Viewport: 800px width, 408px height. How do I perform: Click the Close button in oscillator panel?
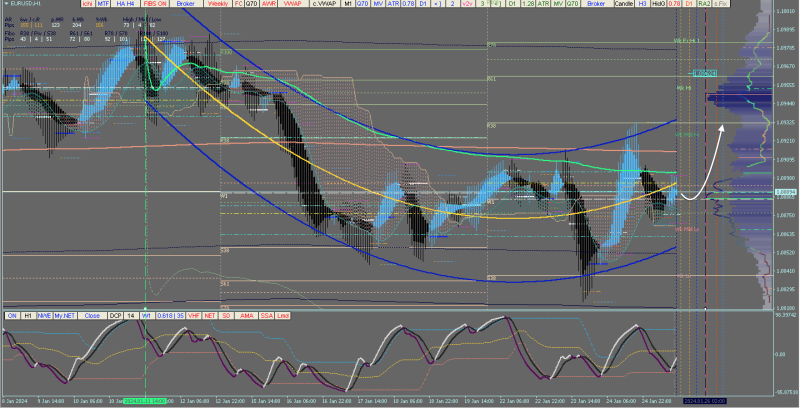pos(92,316)
